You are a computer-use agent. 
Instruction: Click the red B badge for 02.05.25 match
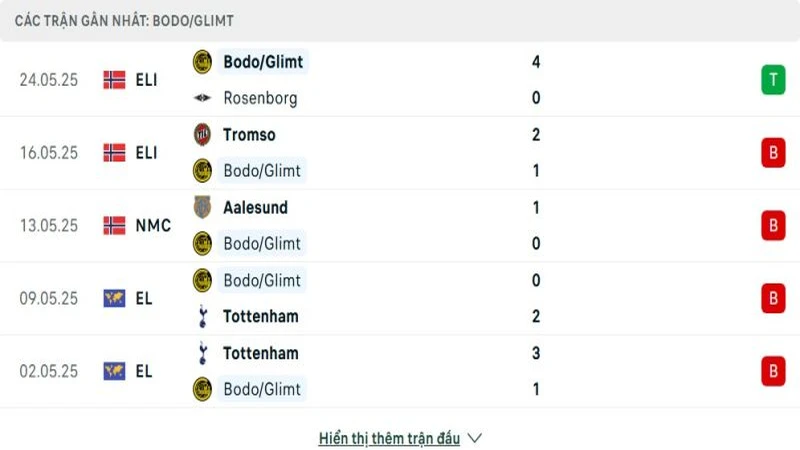(772, 371)
